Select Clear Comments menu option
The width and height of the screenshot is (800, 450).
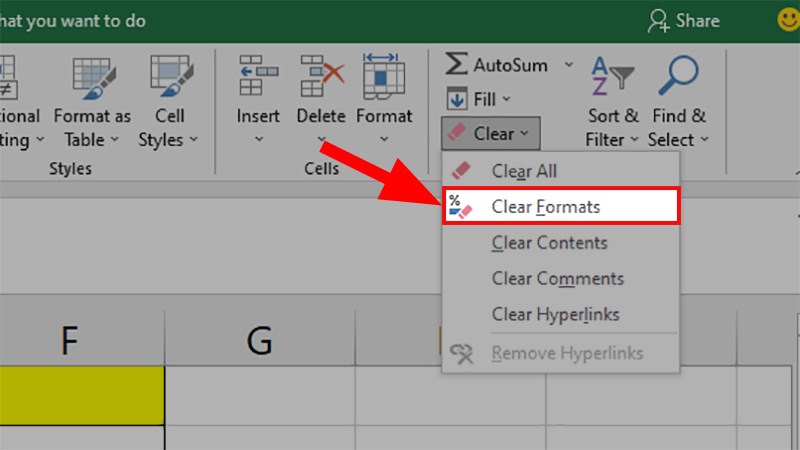(x=557, y=279)
